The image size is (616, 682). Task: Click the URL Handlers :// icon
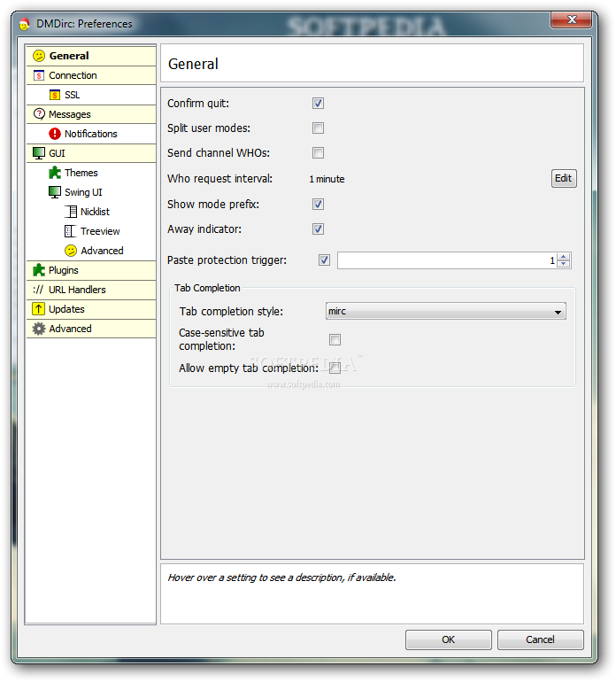(x=38, y=290)
